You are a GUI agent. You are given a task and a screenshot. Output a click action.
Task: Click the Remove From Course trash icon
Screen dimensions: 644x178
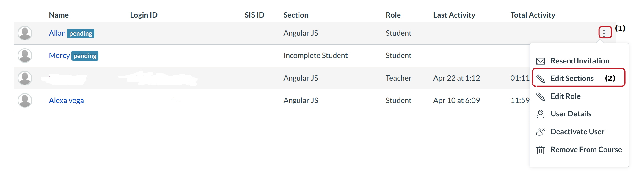(540, 150)
